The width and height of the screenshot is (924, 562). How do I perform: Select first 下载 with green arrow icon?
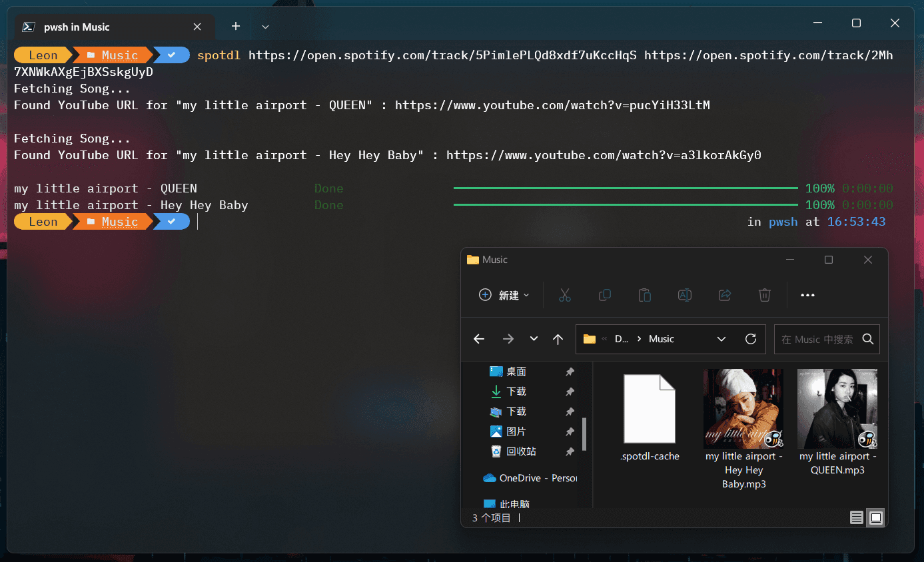tap(516, 392)
